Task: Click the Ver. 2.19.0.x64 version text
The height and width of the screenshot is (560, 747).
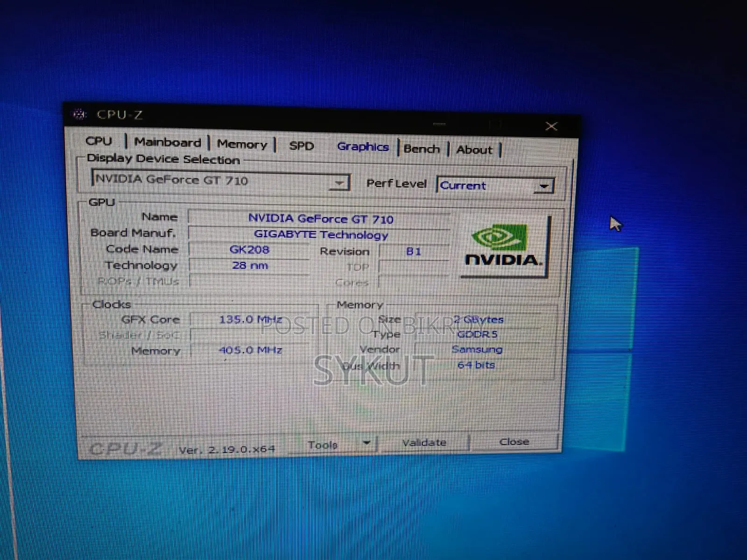Action: tap(227, 449)
